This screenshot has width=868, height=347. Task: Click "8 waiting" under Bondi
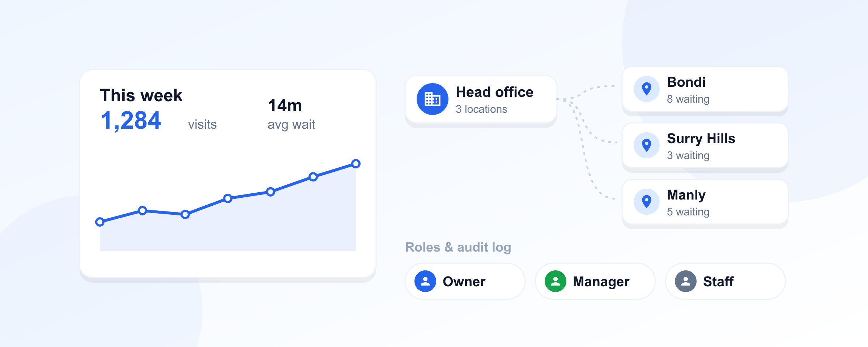point(688,99)
